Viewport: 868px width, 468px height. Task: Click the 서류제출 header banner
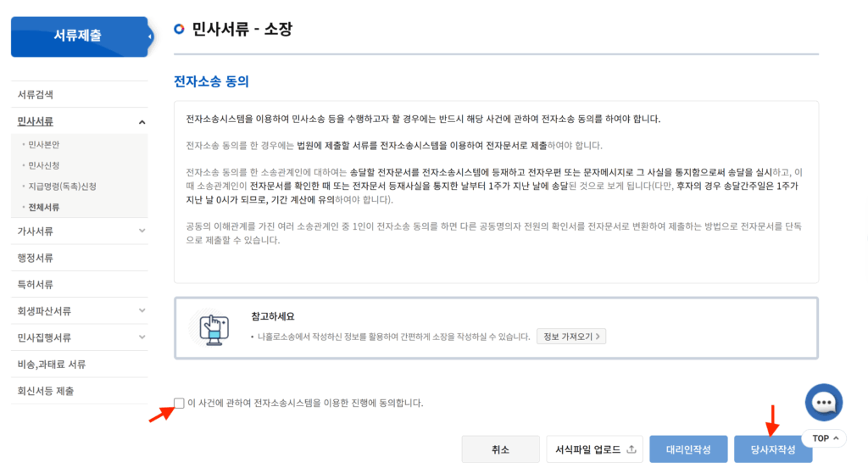point(80,36)
